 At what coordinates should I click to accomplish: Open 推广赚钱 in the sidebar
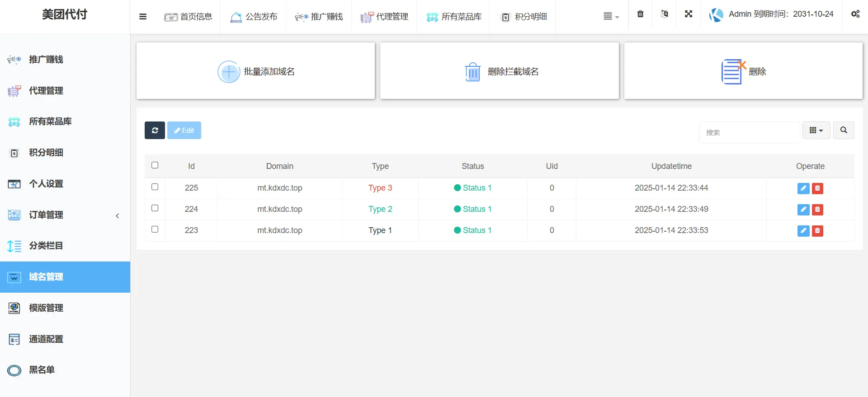click(65, 60)
